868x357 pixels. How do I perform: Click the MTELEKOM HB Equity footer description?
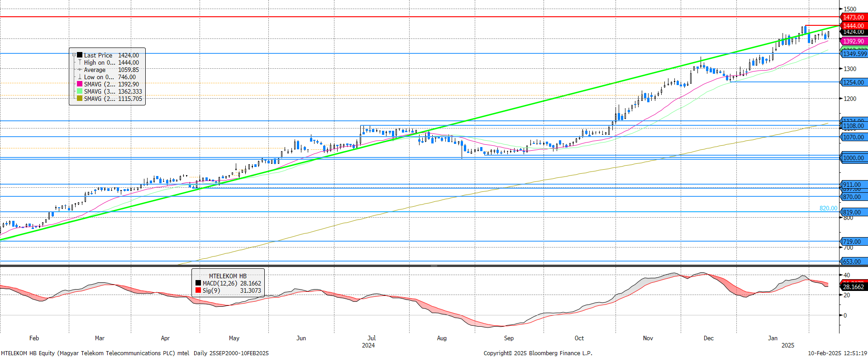[x=95, y=353]
